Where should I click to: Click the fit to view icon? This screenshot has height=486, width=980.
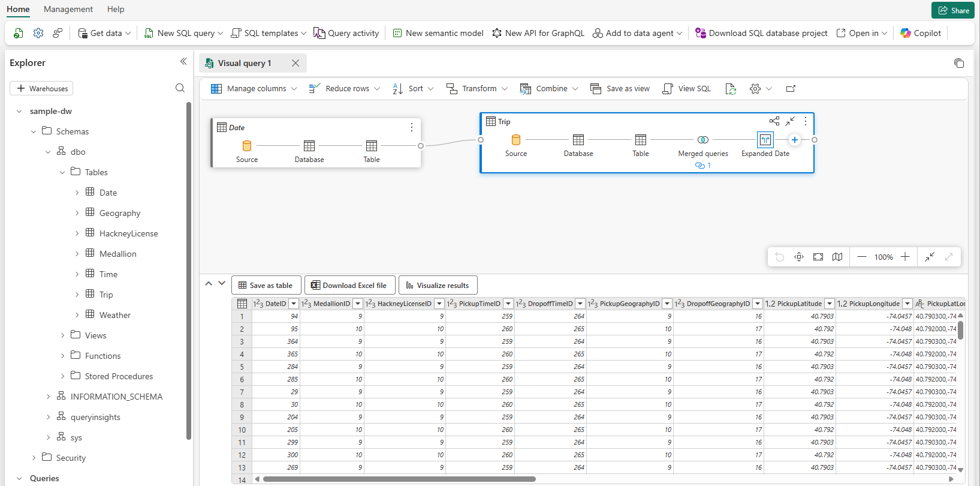click(818, 257)
